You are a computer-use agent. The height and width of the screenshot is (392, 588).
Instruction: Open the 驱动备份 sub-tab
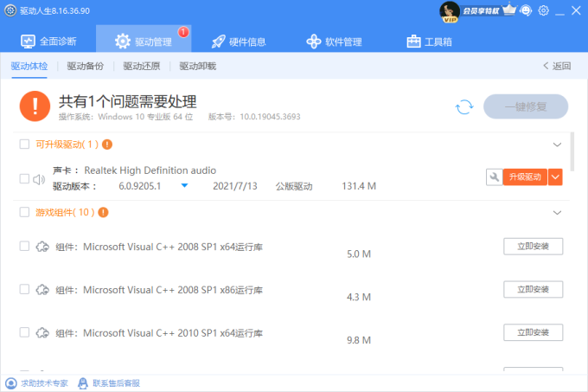(x=85, y=66)
